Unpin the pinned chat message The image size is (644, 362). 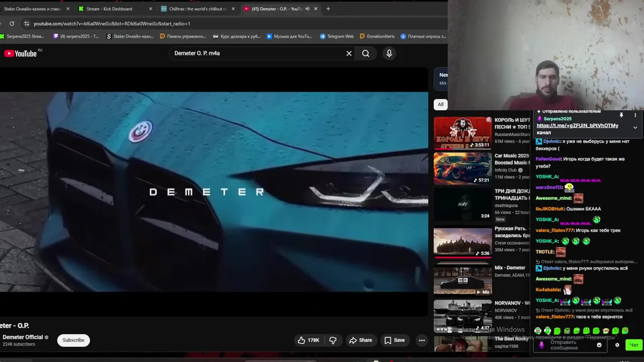pyautogui.click(x=621, y=115)
